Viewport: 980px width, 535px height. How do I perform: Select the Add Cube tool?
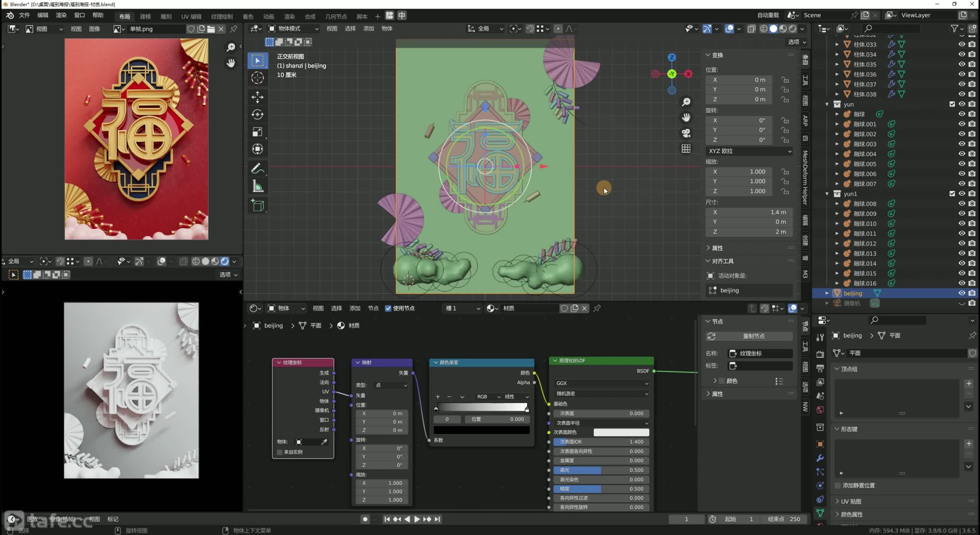257,206
